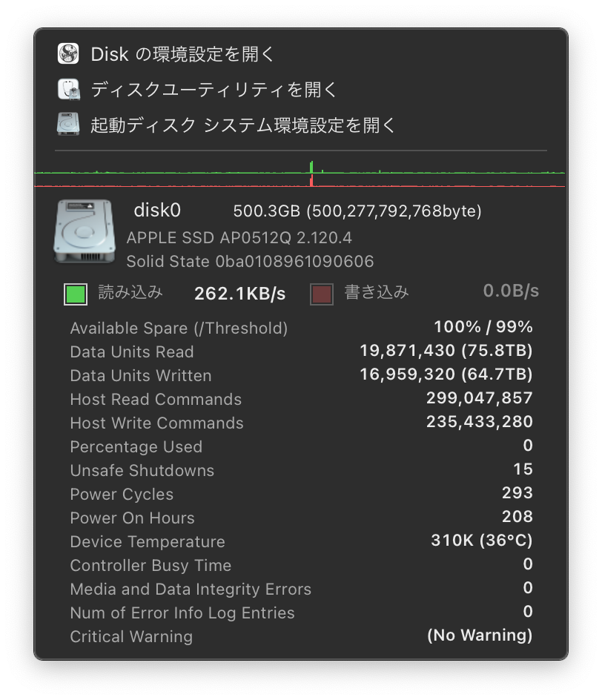Click the Percentage Used label

coord(136,447)
